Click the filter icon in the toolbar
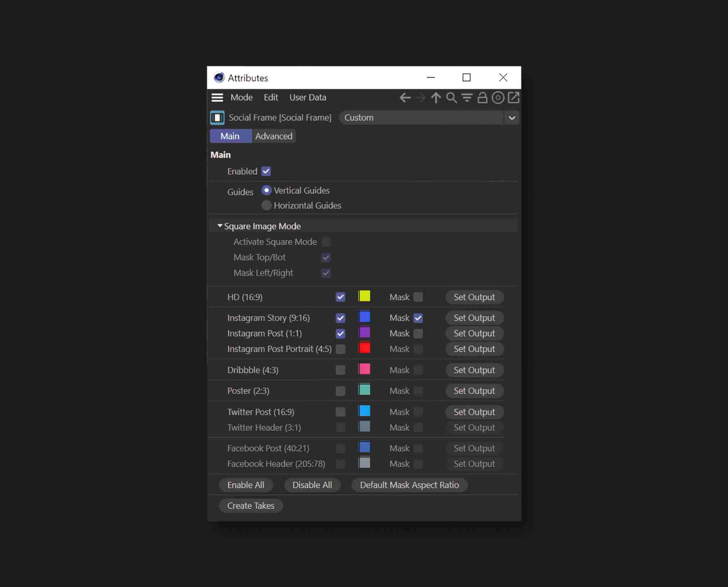This screenshot has height=587, width=728. 467,98
